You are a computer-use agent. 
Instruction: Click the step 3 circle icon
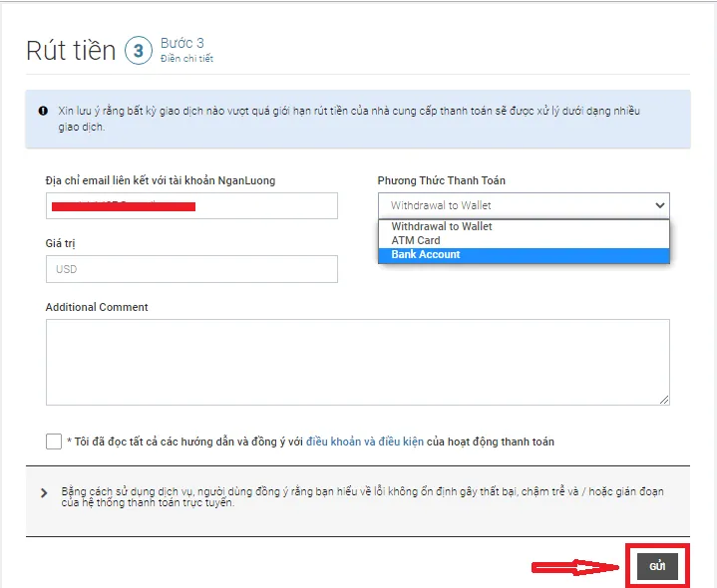tap(139, 50)
